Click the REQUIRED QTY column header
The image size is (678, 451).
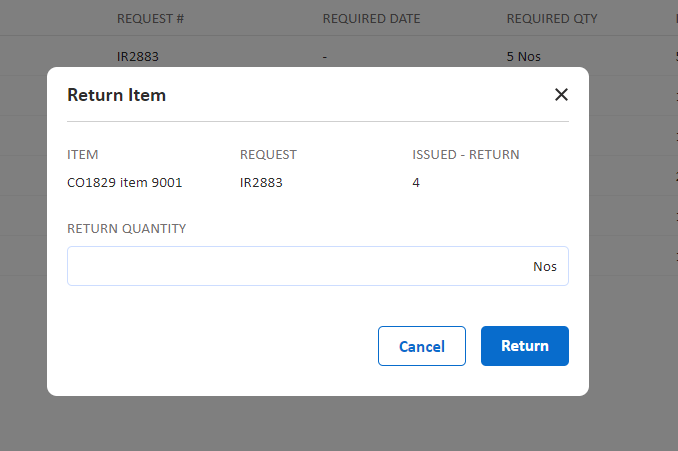tap(552, 18)
